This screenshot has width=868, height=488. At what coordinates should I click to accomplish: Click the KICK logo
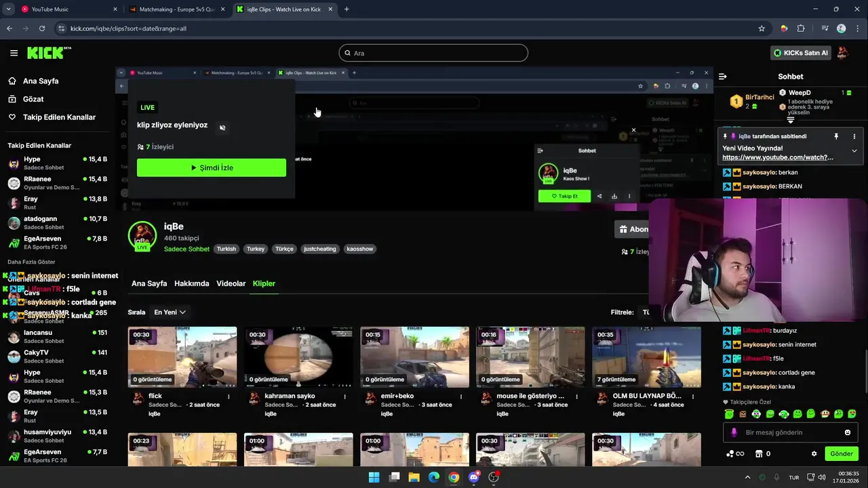[x=49, y=53]
